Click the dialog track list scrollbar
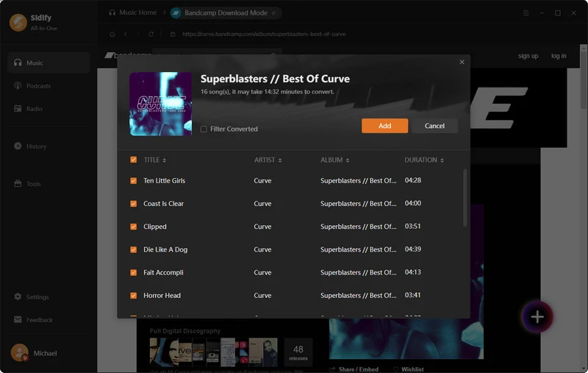 tap(465, 197)
